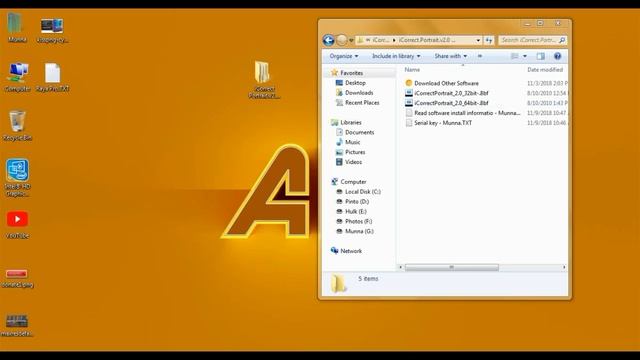Click the date modified of the 32bit file

click(x=547, y=93)
